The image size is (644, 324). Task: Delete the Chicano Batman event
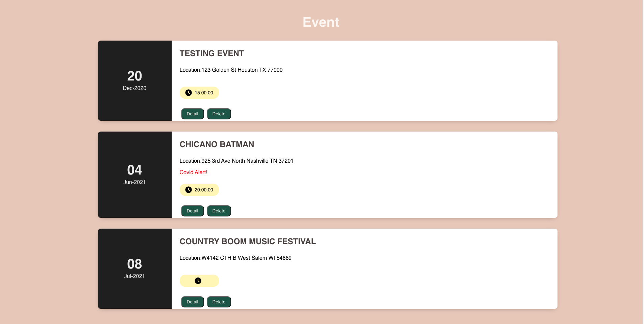click(219, 211)
